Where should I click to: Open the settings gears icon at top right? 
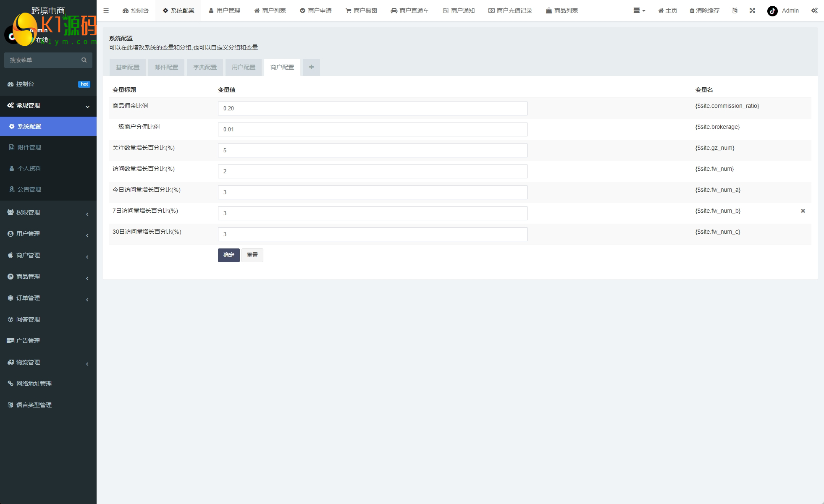pyautogui.click(x=814, y=10)
